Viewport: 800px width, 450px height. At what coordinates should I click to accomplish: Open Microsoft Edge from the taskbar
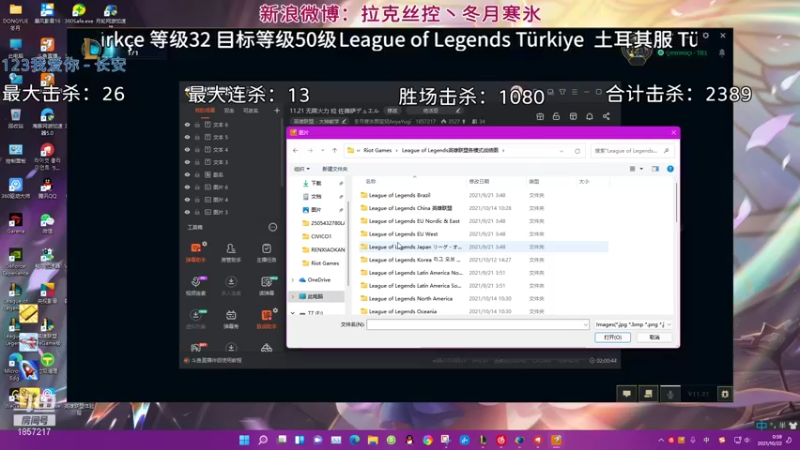tap(354, 440)
